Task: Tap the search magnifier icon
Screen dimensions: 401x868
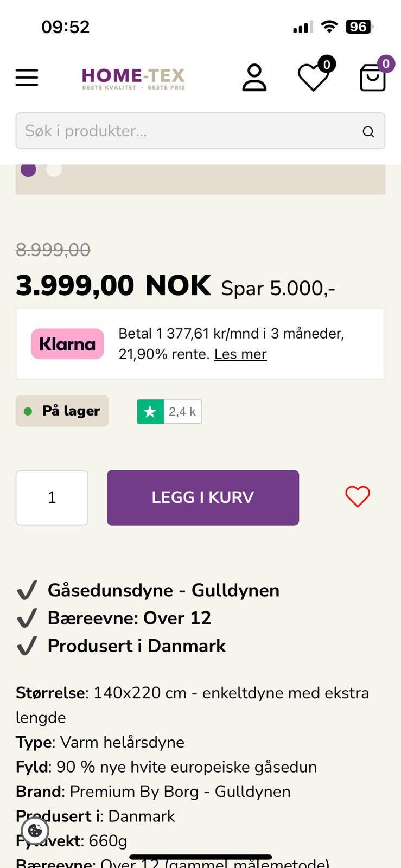Action: 368,131
